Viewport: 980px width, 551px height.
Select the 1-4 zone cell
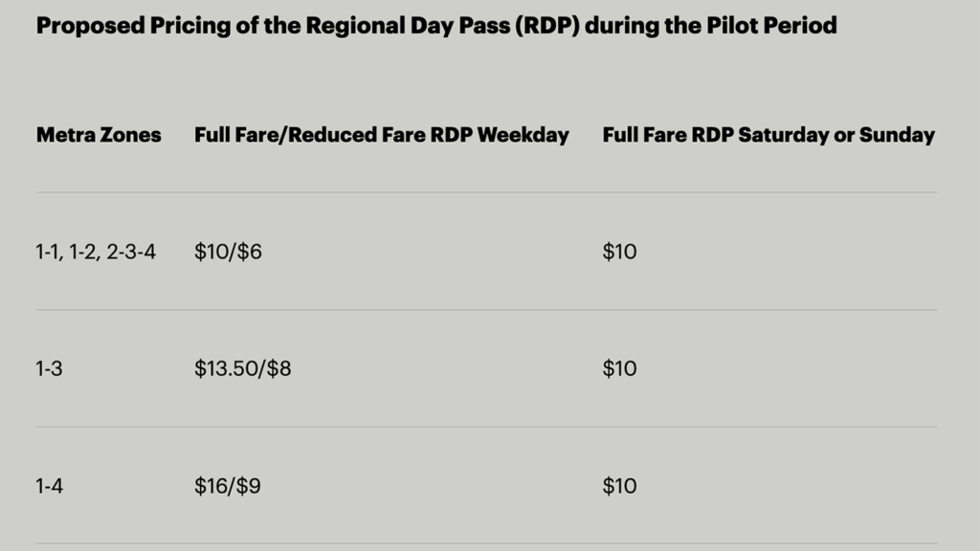(50, 486)
